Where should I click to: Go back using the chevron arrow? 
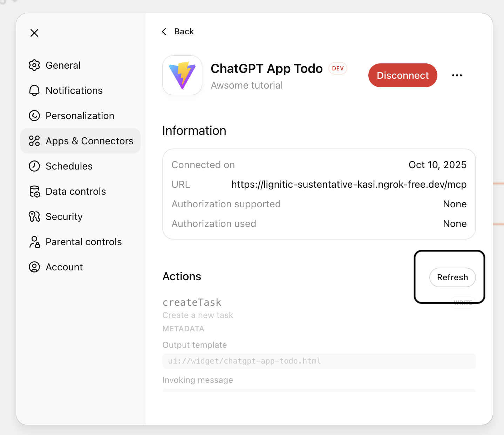[164, 32]
